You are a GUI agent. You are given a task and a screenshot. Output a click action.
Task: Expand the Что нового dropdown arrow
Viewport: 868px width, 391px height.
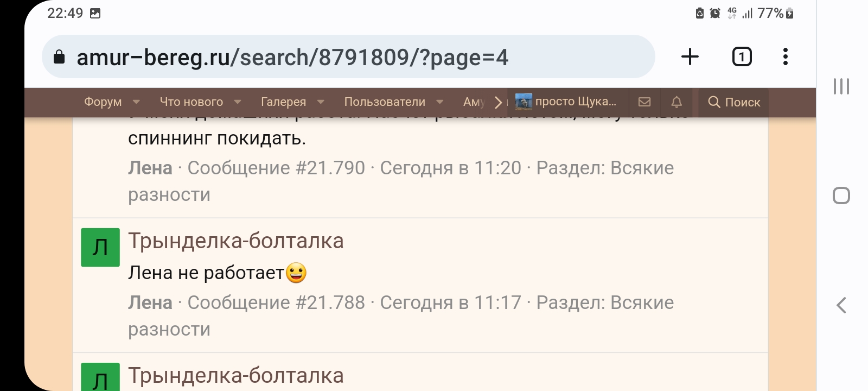pyautogui.click(x=238, y=102)
